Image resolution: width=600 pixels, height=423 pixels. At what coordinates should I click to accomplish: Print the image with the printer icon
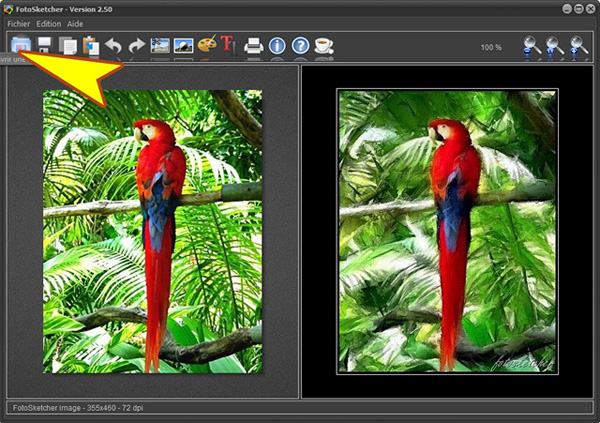click(x=254, y=45)
